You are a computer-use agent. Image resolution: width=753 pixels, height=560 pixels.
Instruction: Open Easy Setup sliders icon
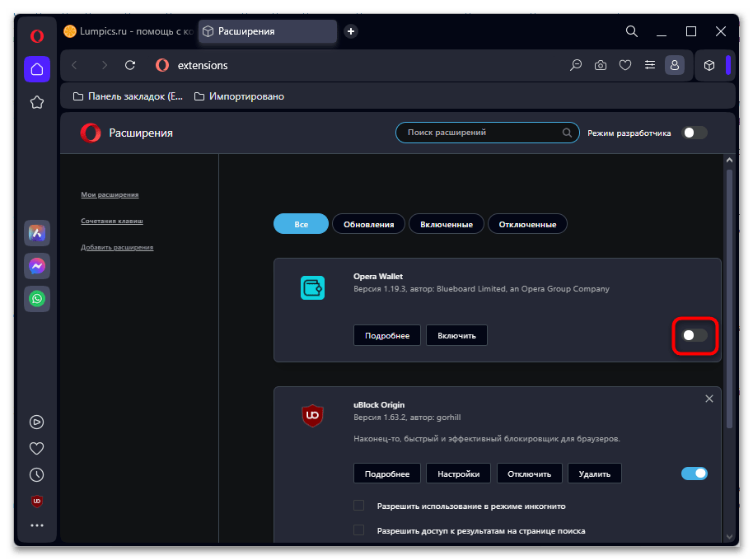coord(650,65)
